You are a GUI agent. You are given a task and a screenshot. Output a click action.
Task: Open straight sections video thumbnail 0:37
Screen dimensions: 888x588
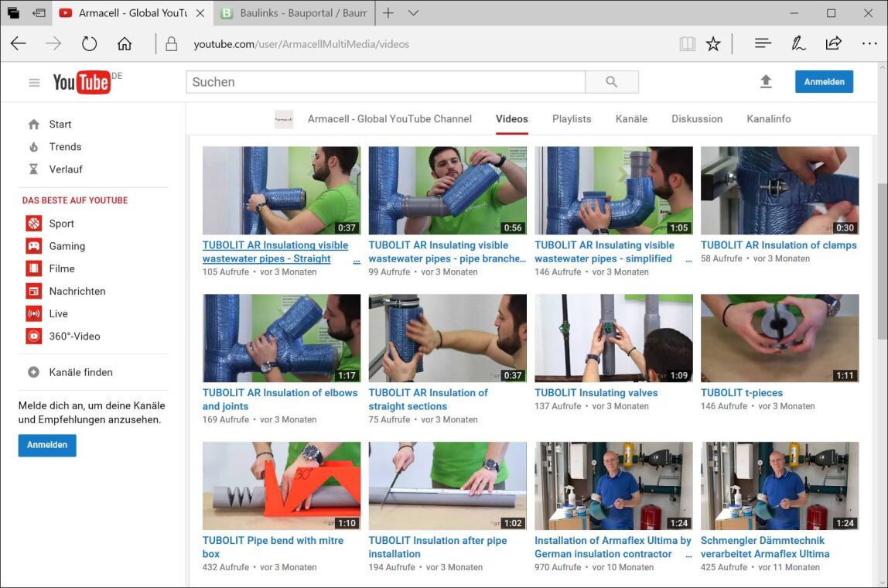tap(447, 338)
